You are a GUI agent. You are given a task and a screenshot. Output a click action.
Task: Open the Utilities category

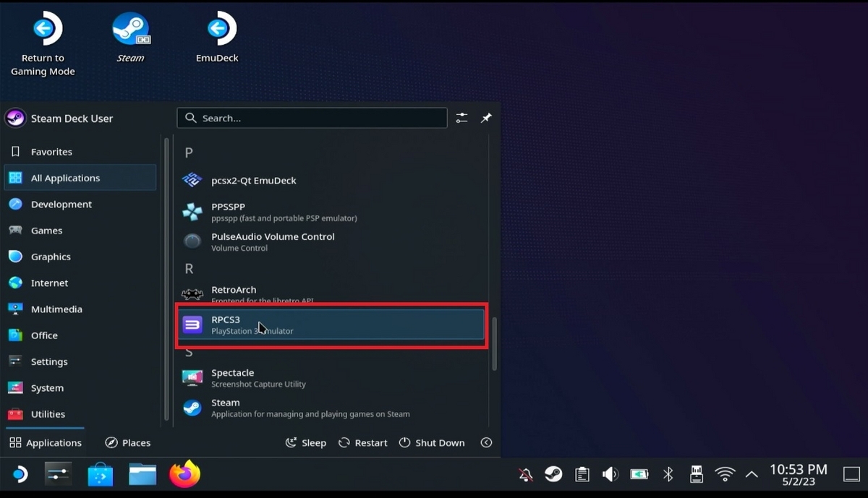pyautogui.click(x=80, y=414)
